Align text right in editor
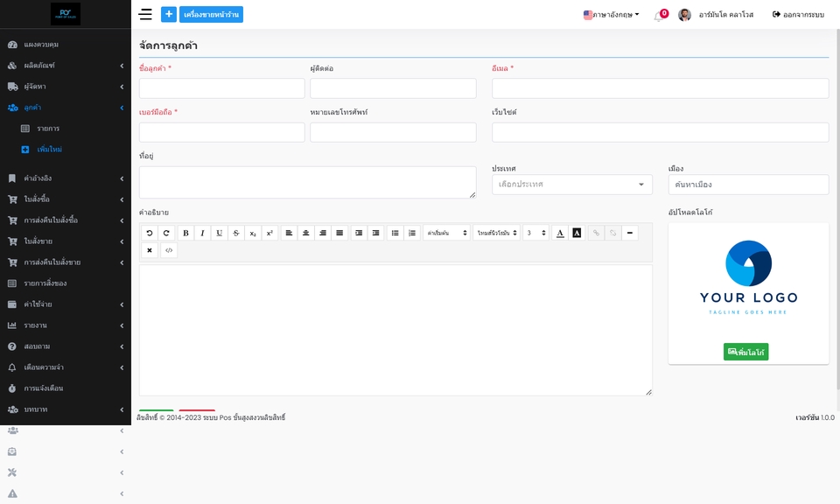 [x=323, y=233]
